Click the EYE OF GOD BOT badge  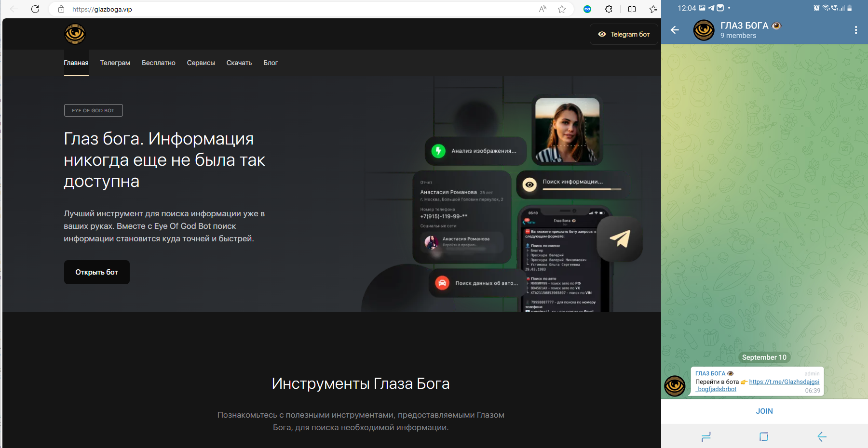click(94, 110)
